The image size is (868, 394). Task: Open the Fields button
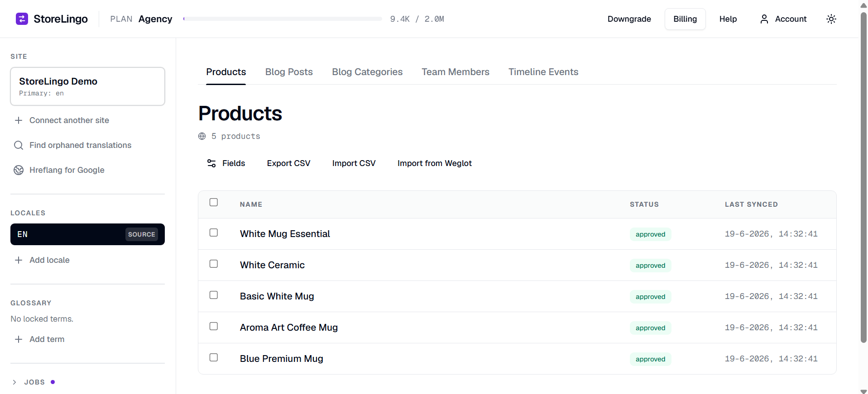[226, 163]
